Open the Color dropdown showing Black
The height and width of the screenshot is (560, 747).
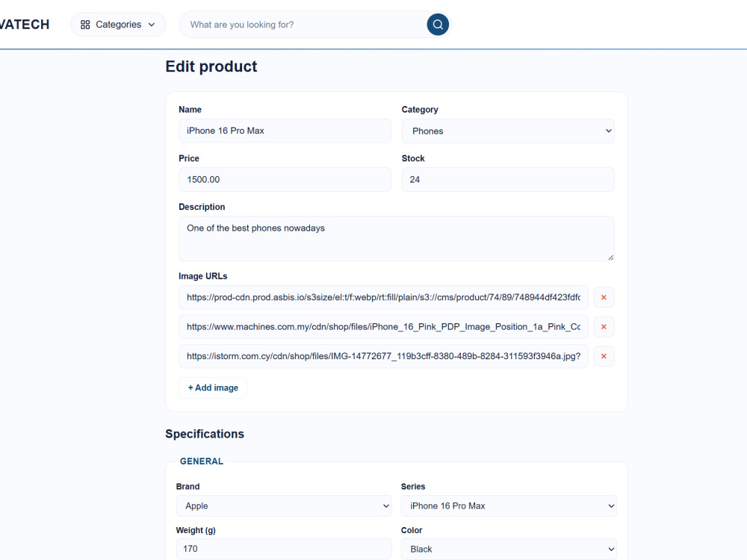pos(509,549)
